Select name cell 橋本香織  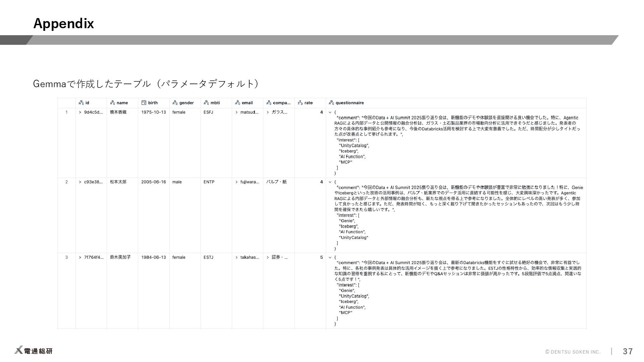tap(118, 112)
